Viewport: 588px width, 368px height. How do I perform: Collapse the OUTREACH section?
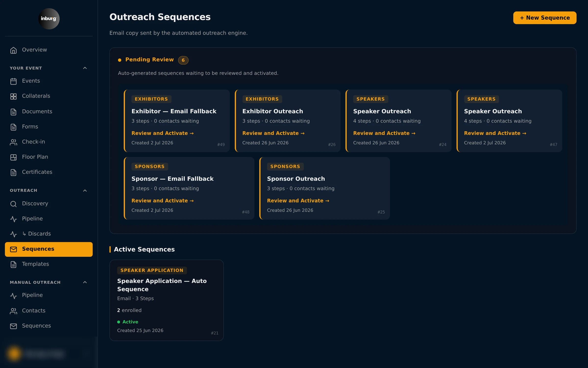click(x=85, y=190)
